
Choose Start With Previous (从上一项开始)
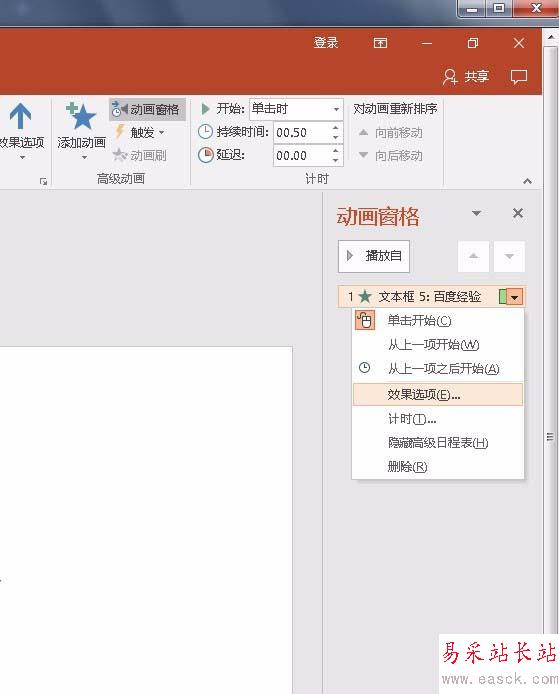pyautogui.click(x=437, y=344)
